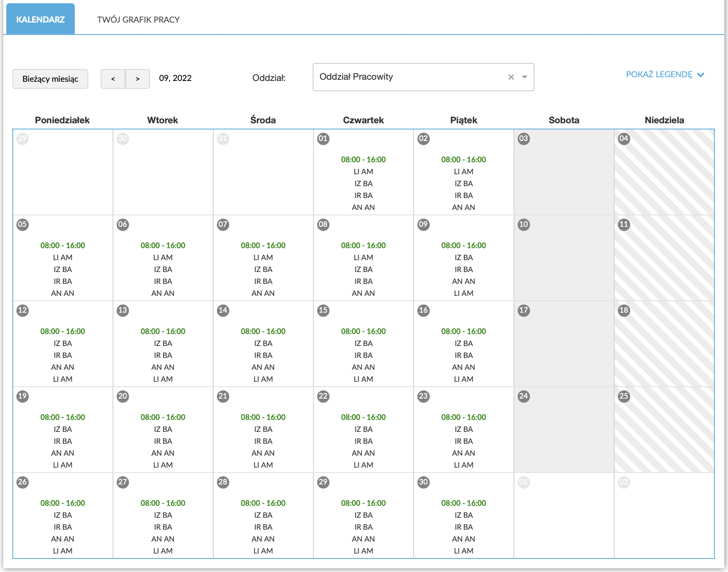Click the Wtorek column header

[x=163, y=120]
